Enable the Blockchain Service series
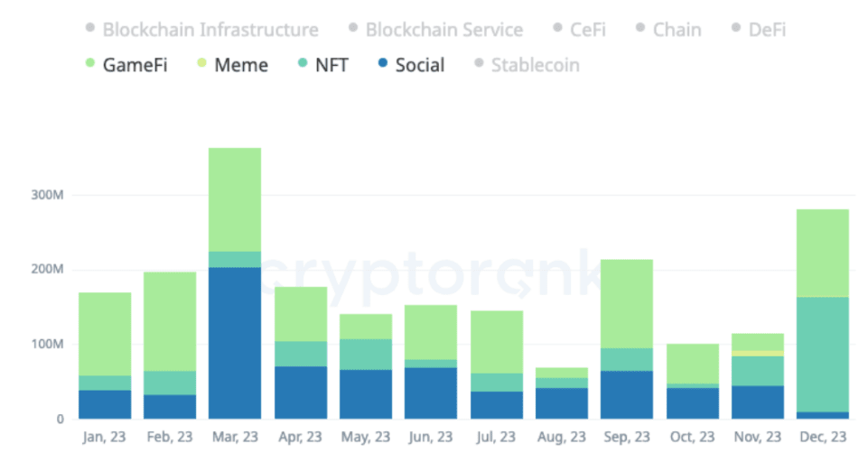 [443, 30]
